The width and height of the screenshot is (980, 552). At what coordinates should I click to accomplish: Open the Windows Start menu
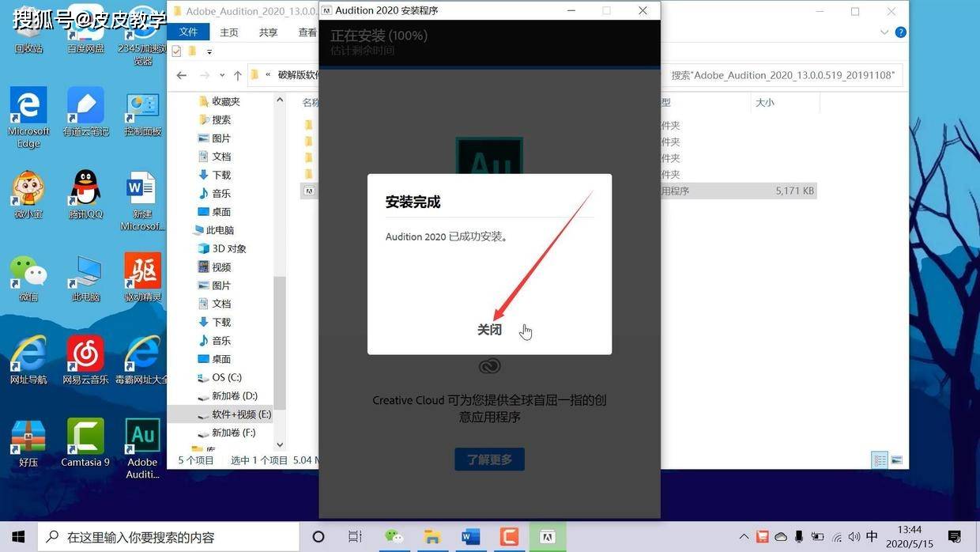(18, 537)
